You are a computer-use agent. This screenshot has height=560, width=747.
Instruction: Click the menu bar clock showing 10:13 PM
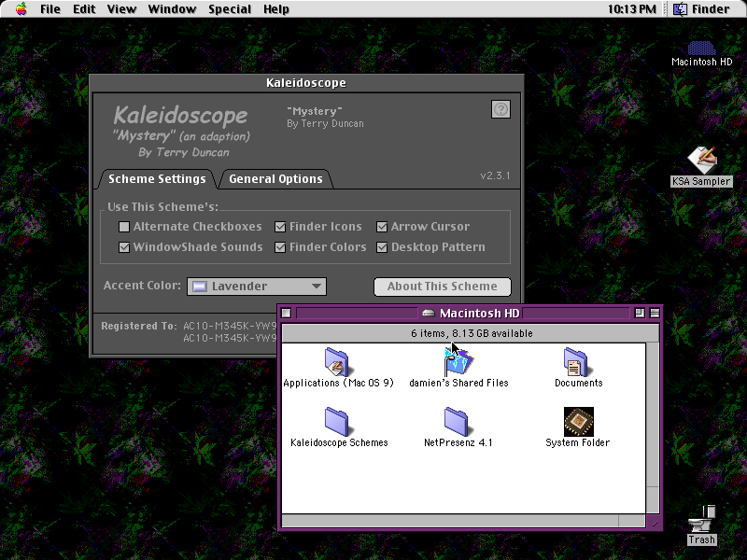click(631, 9)
